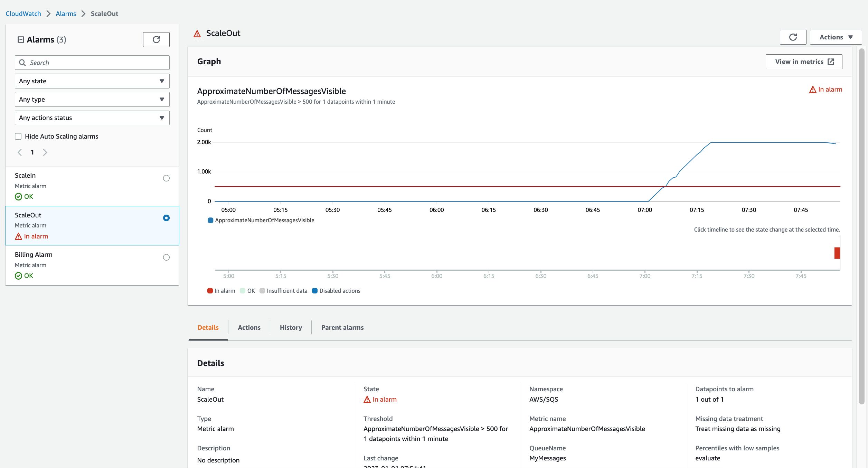Viewport: 868px width, 468px height.
Task: Click the red alarm state timeline marker
Action: (837, 253)
